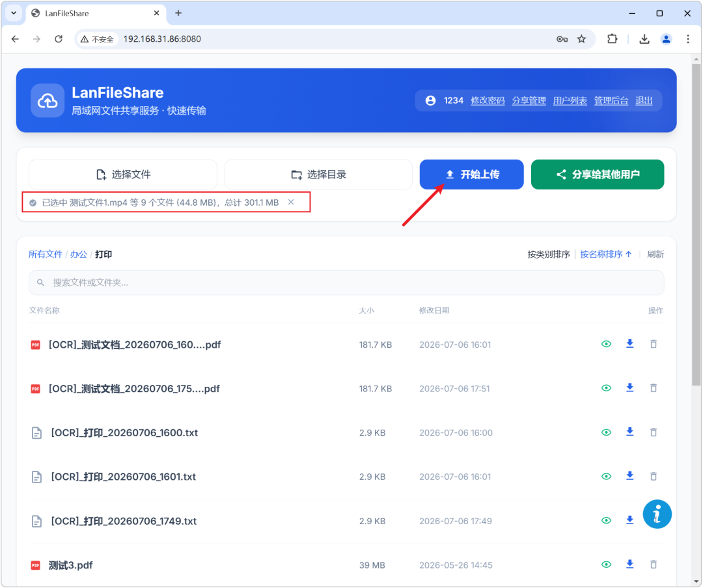The height and width of the screenshot is (588, 703).
Task: Start uploading with 开始上传
Action: point(472,175)
